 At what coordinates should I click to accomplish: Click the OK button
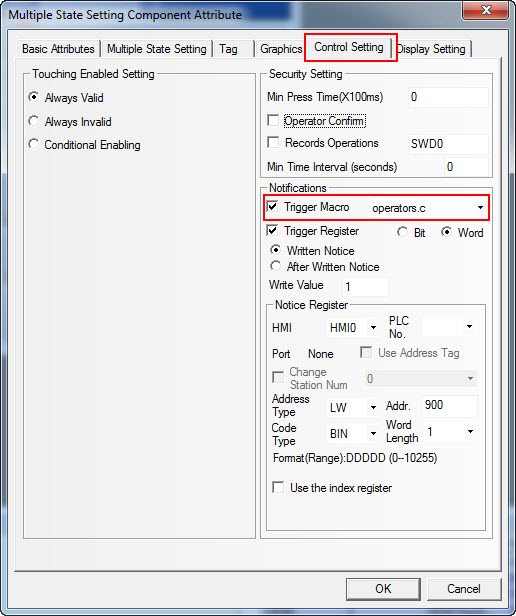click(x=383, y=589)
